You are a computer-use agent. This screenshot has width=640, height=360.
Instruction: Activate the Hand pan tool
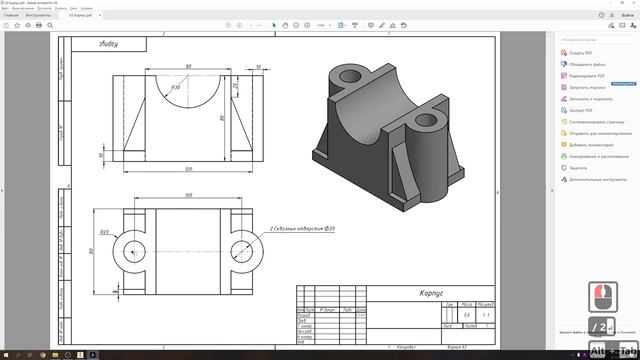tap(285, 25)
